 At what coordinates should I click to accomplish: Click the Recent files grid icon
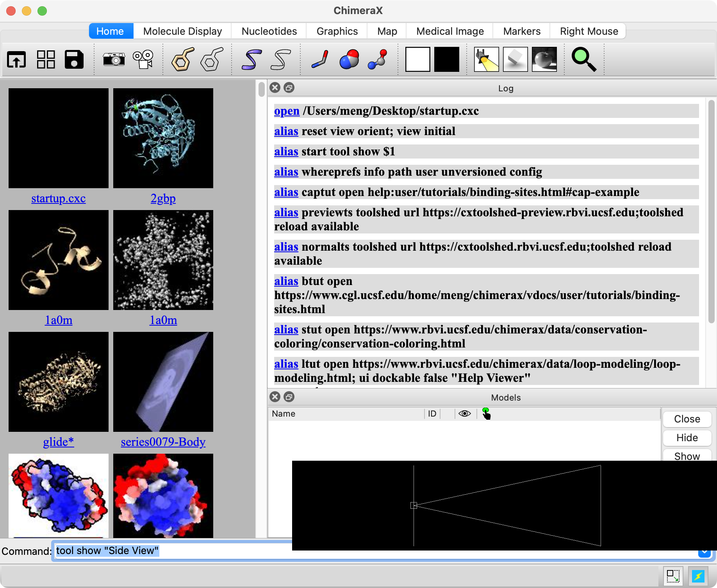pos(46,60)
